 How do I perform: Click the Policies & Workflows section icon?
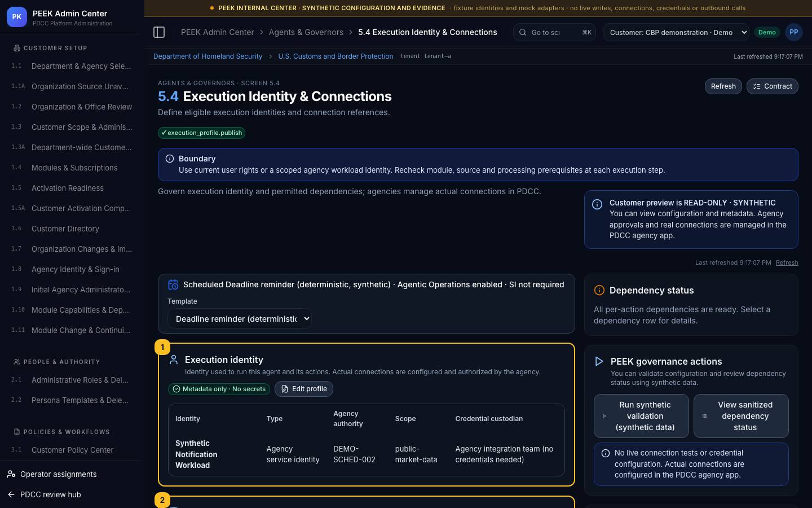pos(17,432)
